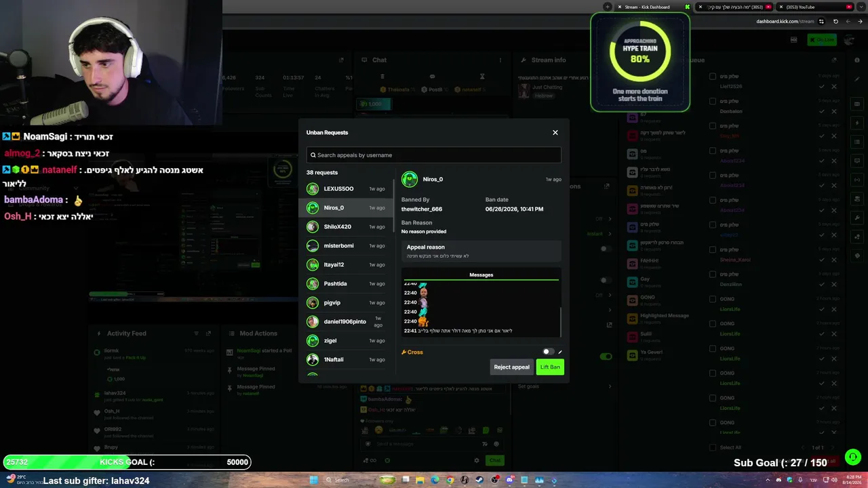Select daniel1906pinto unban request
Screen dimensions: 868x488
click(x=346, y=322)
